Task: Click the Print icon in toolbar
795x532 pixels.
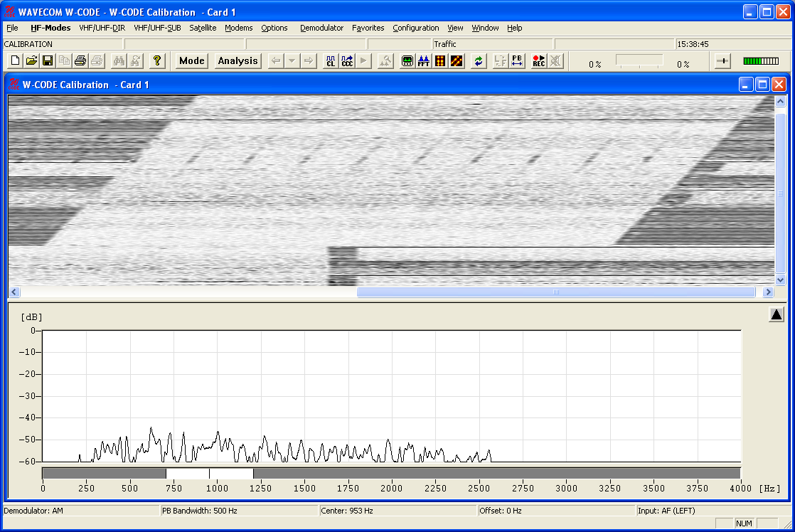Action: point(81,61)
